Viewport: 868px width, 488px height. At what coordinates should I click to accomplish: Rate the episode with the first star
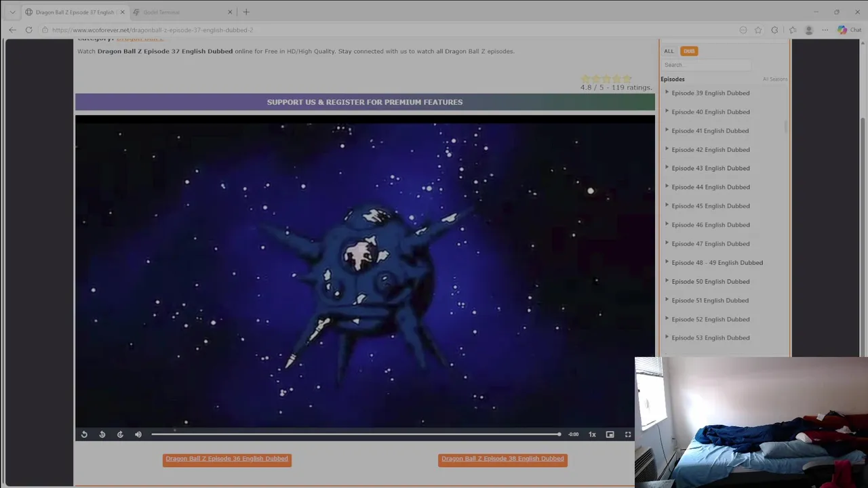[x=586, y=79]
